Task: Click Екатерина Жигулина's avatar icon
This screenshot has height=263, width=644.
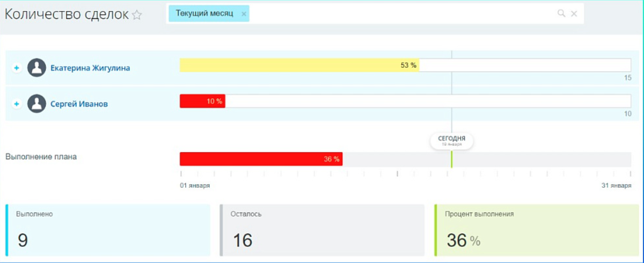Action: pos(36,68)
